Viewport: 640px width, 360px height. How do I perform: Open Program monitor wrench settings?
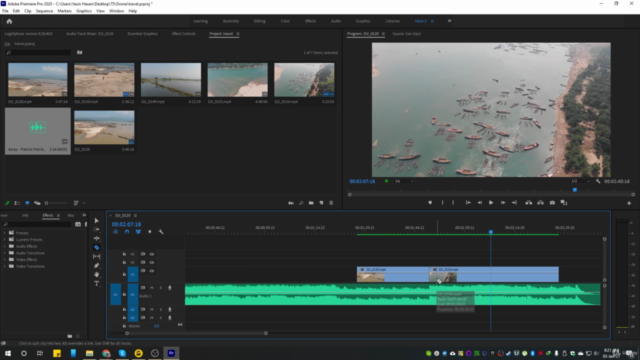(x=598, y=181)
